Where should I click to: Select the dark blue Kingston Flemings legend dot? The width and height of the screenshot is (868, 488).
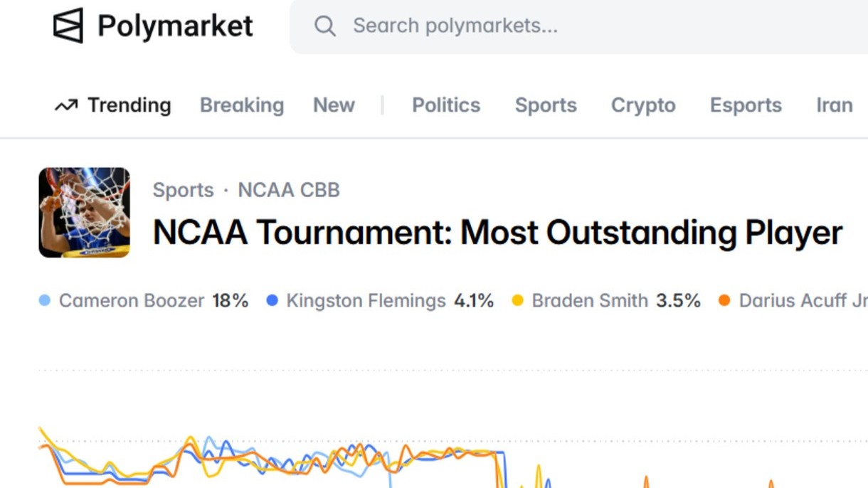[x=271, y=301]
